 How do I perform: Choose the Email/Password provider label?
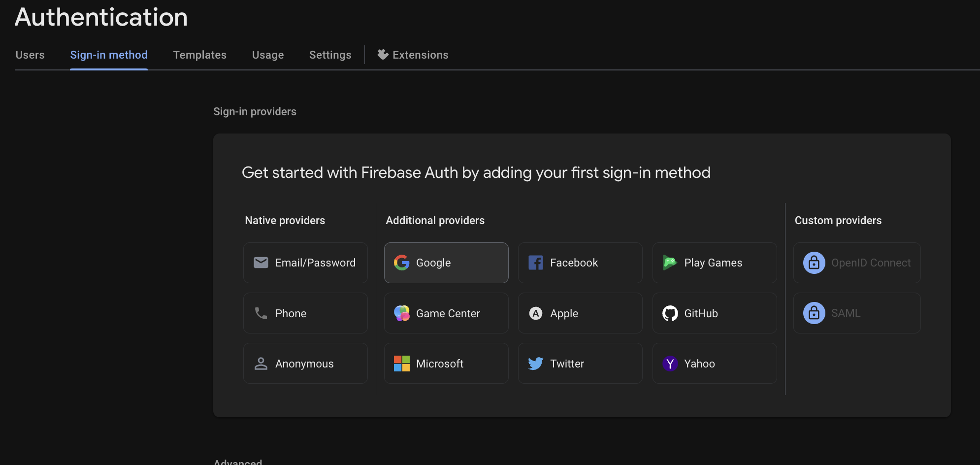315,263
